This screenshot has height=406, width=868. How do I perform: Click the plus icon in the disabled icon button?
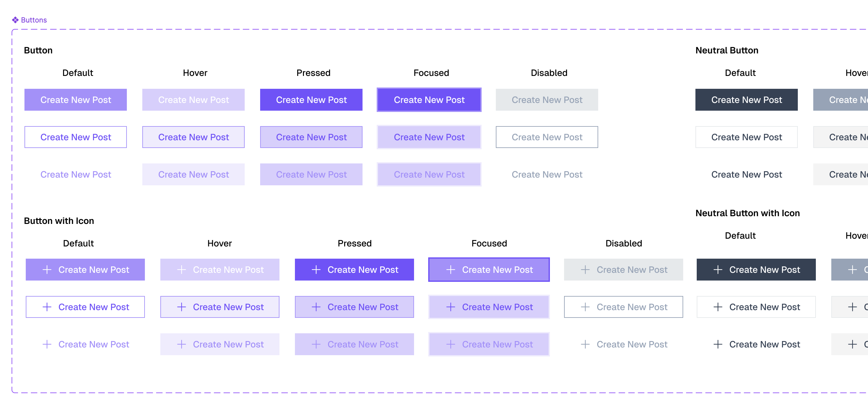click(x=585, y=269)
